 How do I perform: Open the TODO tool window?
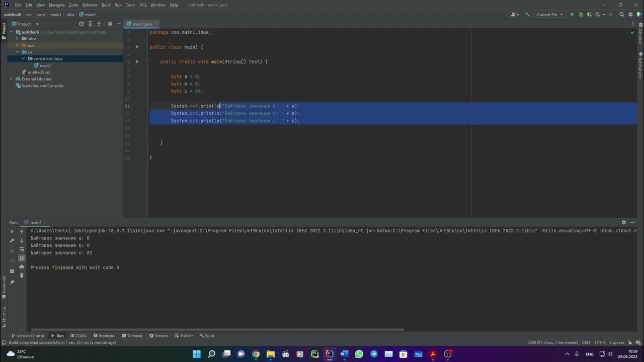tap(78, 336)
